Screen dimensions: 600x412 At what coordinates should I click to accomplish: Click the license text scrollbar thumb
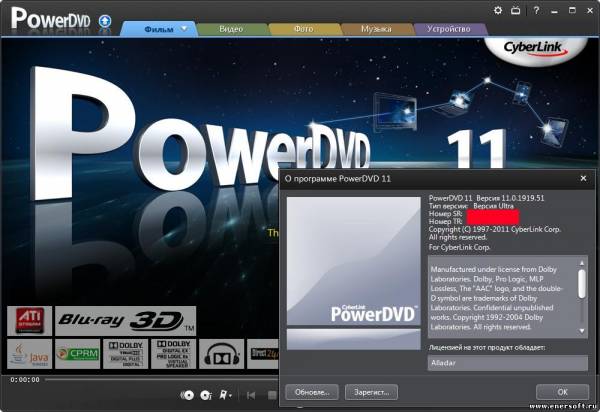582,283
